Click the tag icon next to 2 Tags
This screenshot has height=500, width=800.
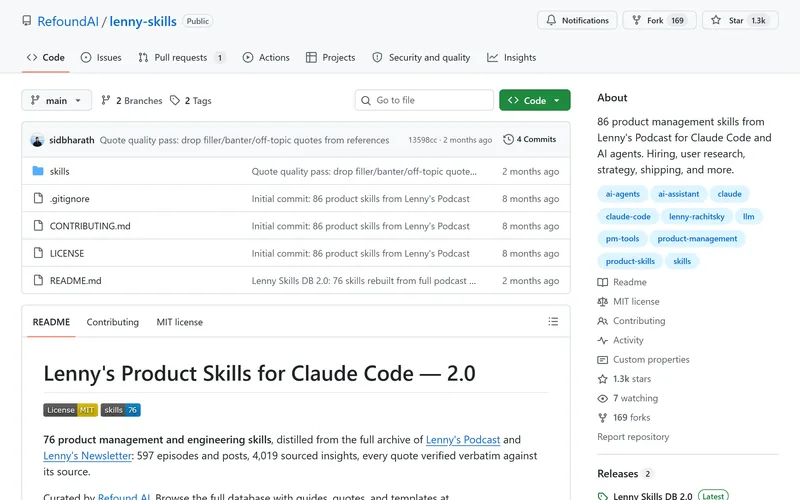[x=175, y=100]
